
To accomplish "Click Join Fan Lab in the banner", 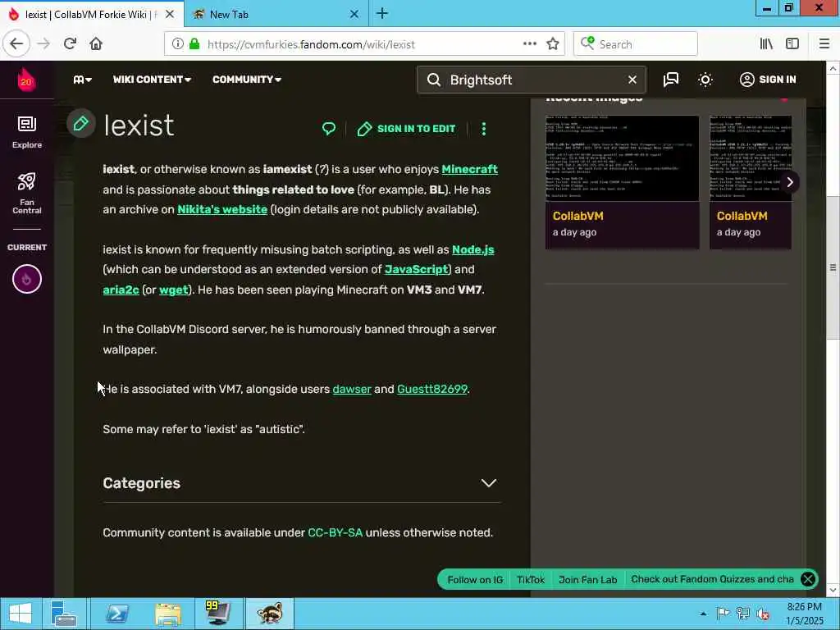I will click(x=587, y=580).
